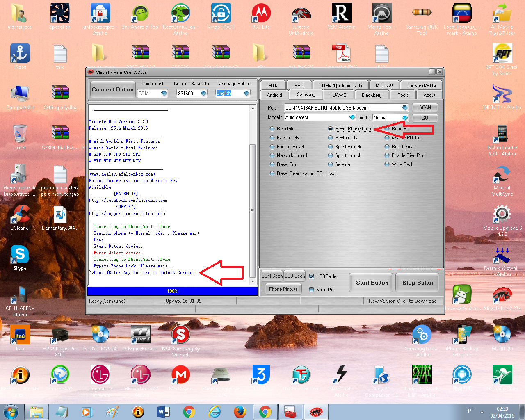
Task: Open the SpeedFan desktop shortcut
Action: 60,16
